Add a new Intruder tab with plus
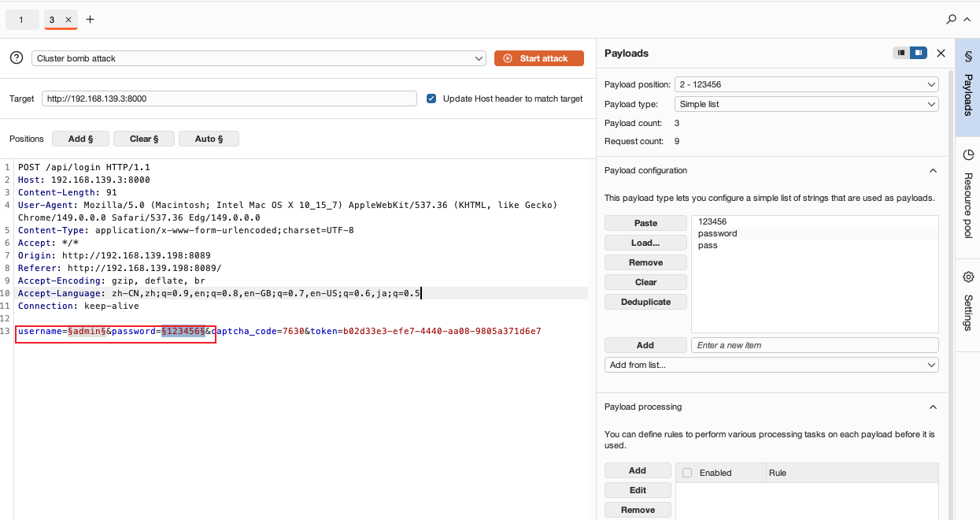Screen dimensions: 980x520 (90, 20)
